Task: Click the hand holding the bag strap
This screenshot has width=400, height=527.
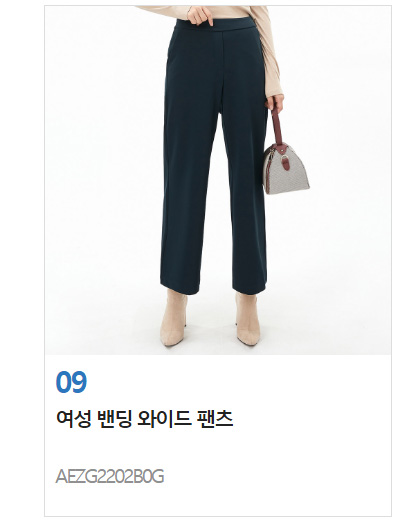Action: pos(276,103)
